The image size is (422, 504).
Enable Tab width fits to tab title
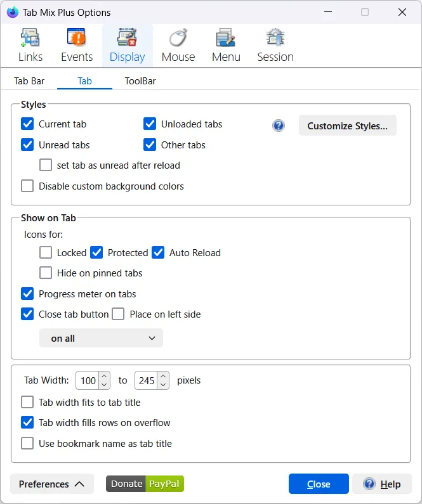pos(27,402)
